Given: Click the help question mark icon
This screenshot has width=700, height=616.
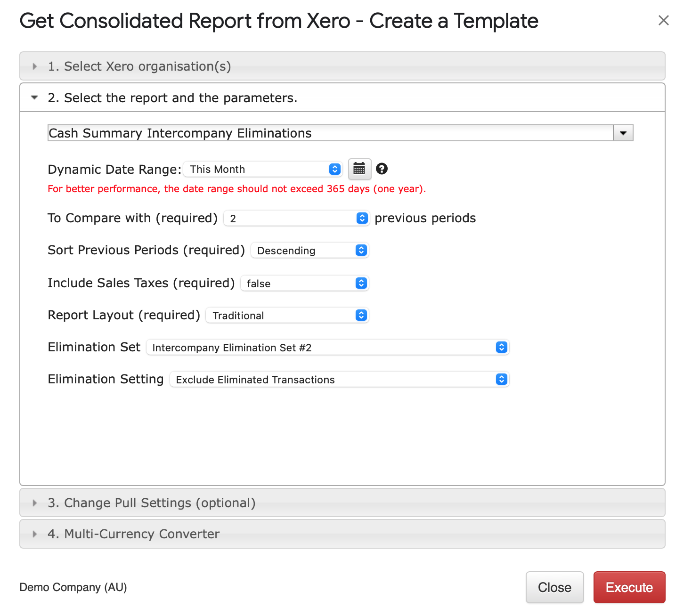Looking at the screenshot, I should tap(382, 169).
